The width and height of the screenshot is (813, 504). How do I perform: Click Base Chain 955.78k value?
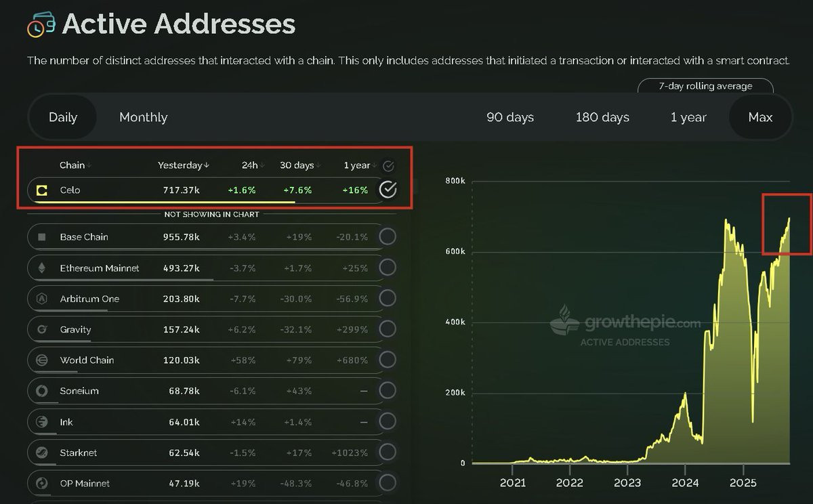click(x=181, y=237)
